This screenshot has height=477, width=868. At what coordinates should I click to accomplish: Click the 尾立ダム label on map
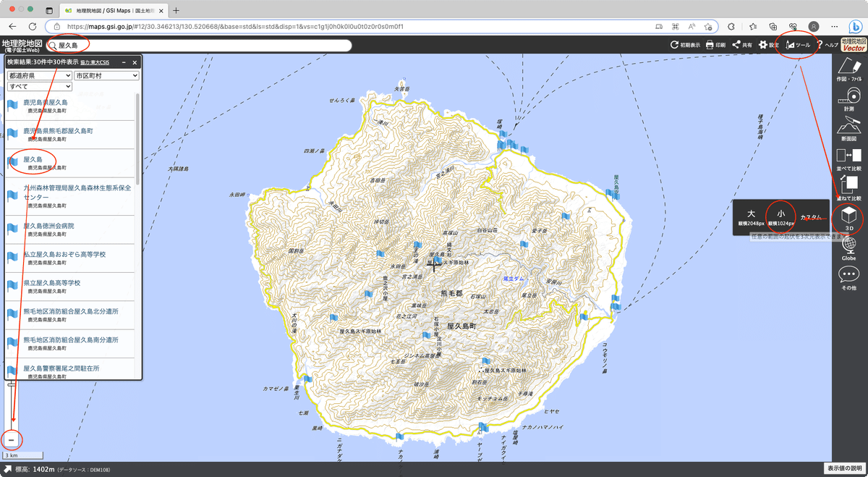click(x=514, y=278)
